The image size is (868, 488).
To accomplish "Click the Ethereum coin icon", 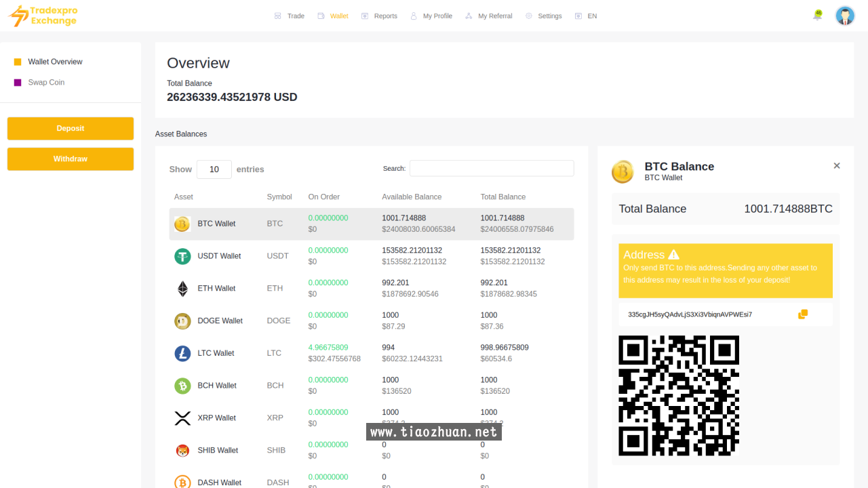I will [182, 289].
